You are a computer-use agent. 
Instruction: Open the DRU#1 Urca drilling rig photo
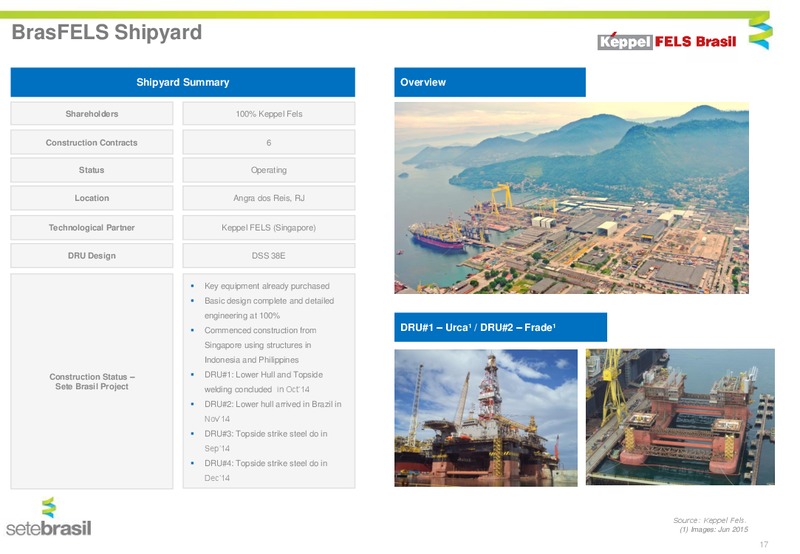pos(486,418)
